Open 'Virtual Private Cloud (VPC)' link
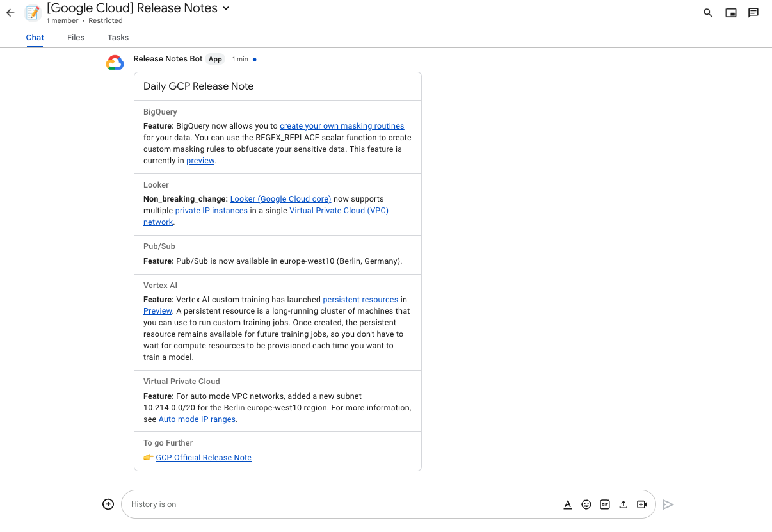The height and width of the screenshot is (532, 772). [x=339, y=211]
